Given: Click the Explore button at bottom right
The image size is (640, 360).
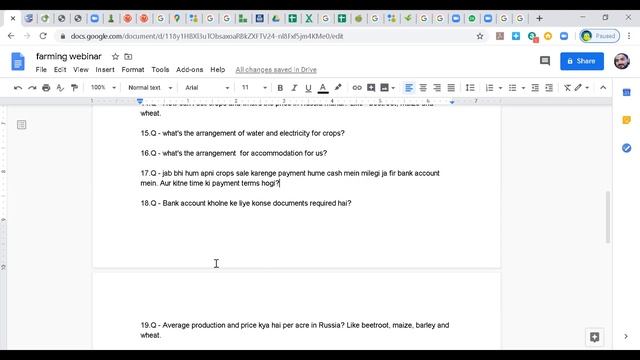Looking at the screenshot, I should click(x=594, y=337).
